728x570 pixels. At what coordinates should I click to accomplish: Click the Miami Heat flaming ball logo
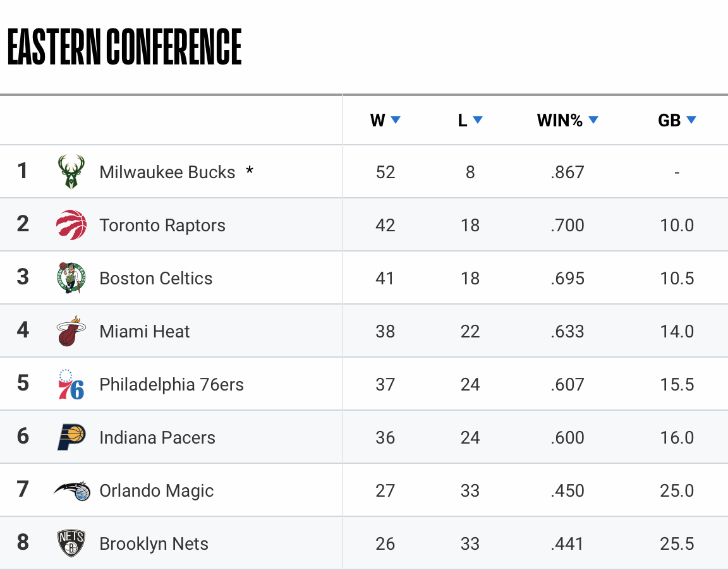(x=71, y=331)
